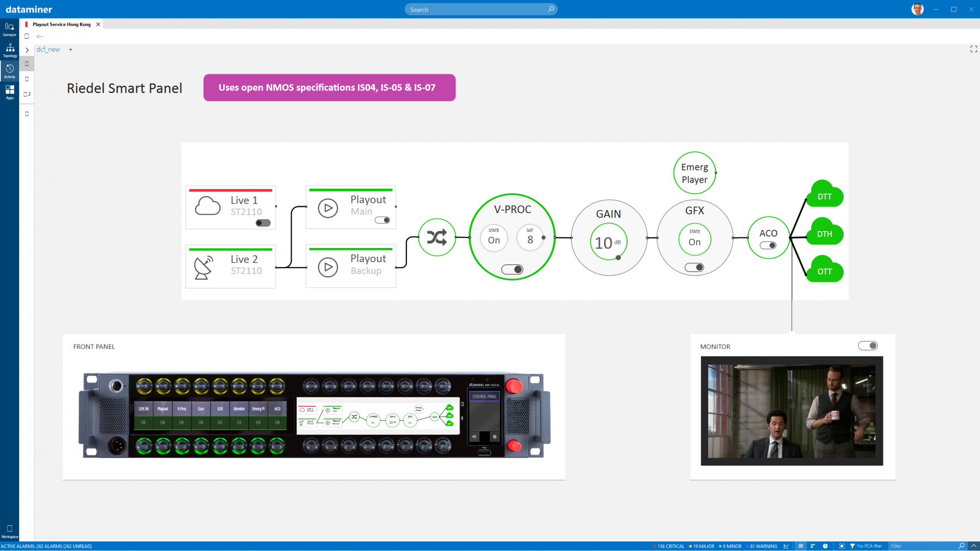Open the No RCA filter dropdown
This screenshot has width=980, height=551.
coord(866,546)
